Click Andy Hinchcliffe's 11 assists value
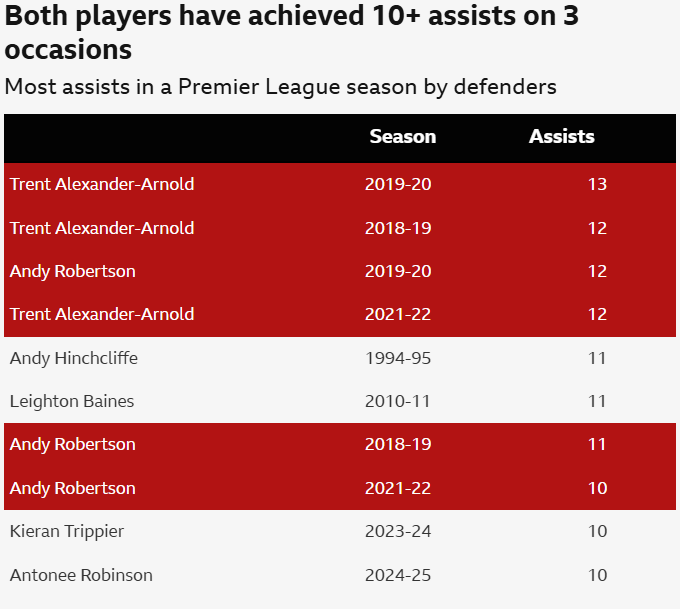Viewport: 680px width, 609px height. [597, 358]
